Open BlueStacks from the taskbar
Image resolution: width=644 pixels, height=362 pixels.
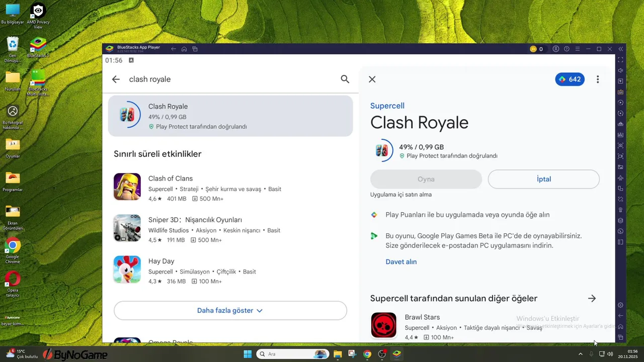397,354
